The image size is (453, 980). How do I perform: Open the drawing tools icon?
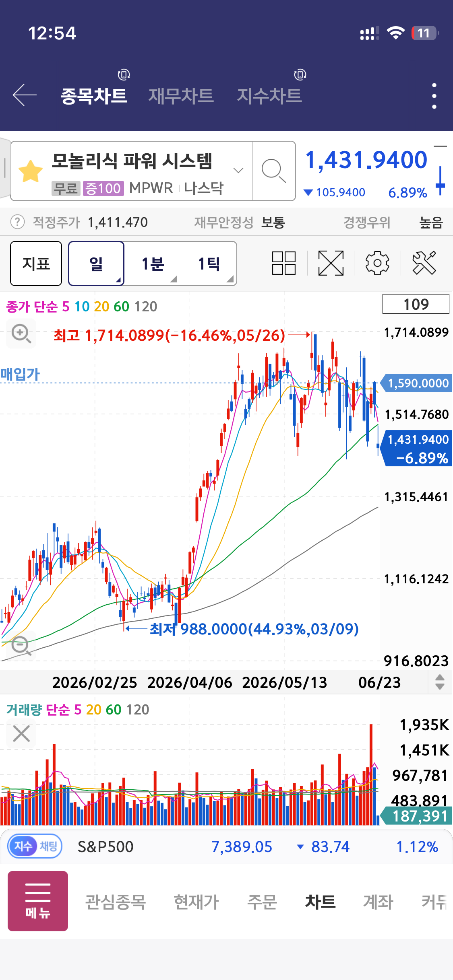424,263
